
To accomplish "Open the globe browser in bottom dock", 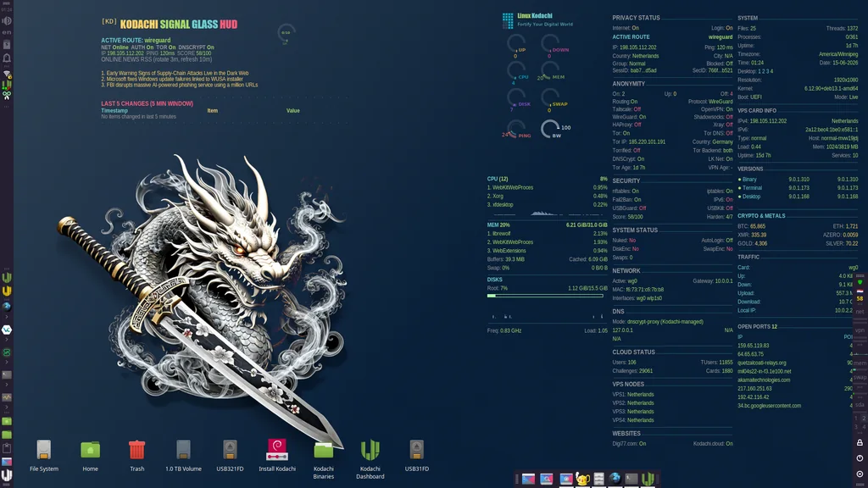I will click(615, 479).
